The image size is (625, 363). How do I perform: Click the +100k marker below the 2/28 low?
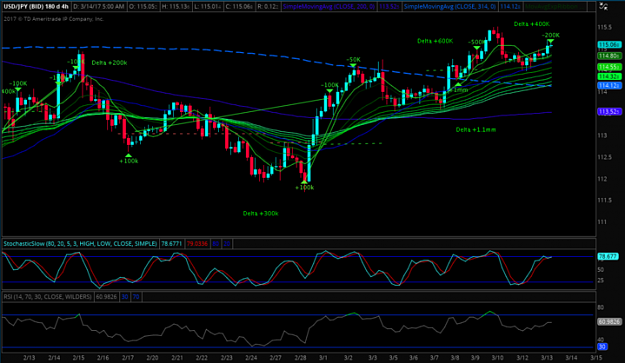coord(305,187)
